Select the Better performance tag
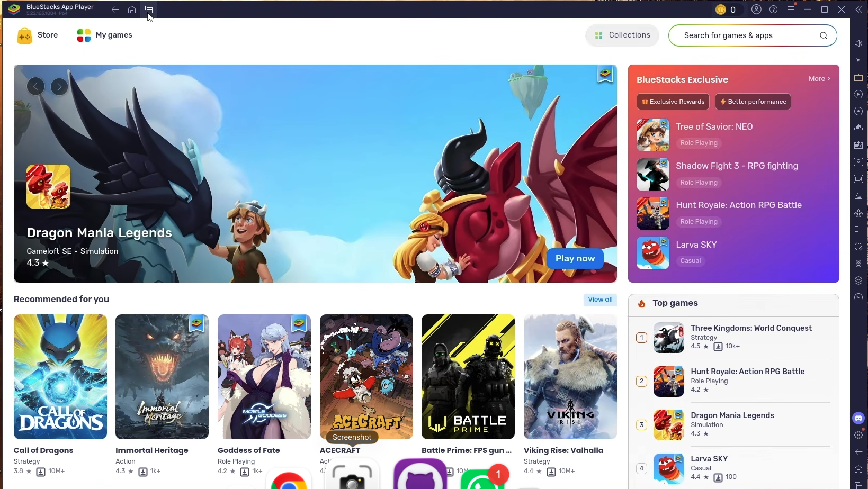 point(753,102)
